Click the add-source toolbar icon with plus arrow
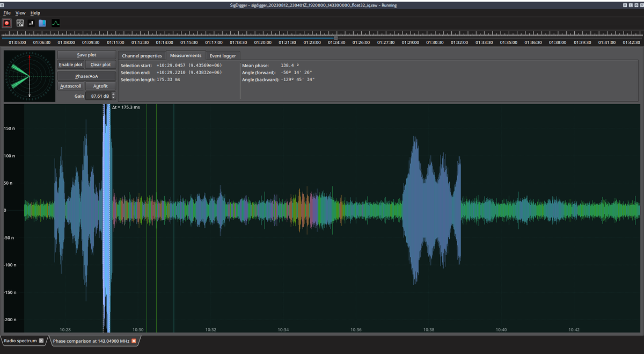 (x=31, y=23)
